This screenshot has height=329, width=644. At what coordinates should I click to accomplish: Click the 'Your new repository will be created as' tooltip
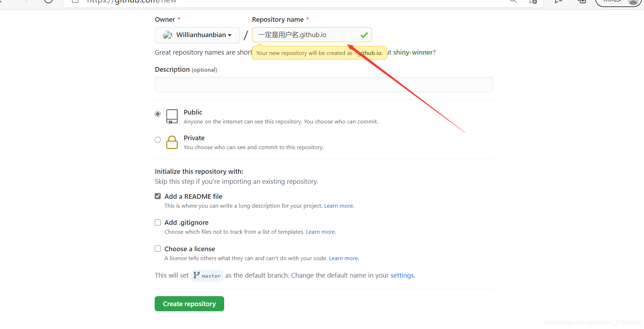pyautogui.click(x=319, y=53)
